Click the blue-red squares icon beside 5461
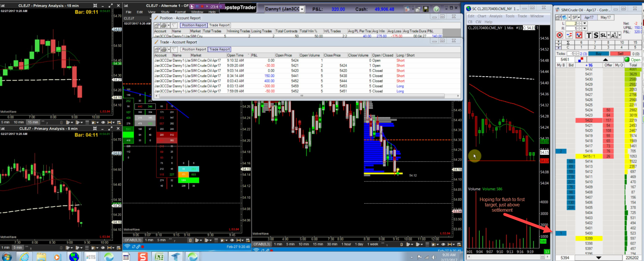 581,60
